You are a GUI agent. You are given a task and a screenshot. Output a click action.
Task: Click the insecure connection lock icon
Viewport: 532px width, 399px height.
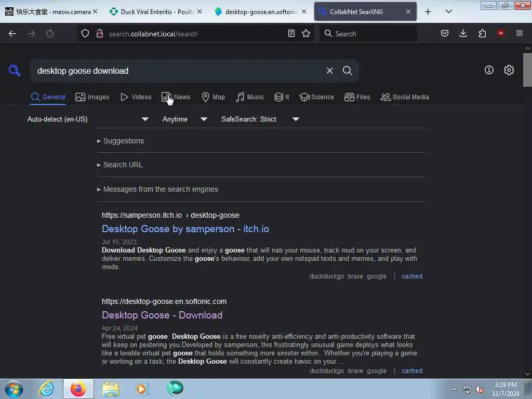(x=100, y=34)
